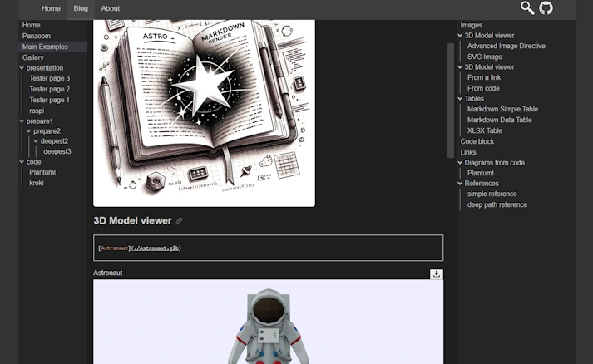Go to the Home nav tab
Screen dimensions: 593x364
coord(51,8)
